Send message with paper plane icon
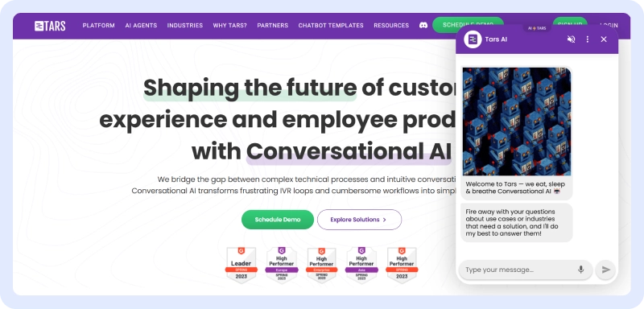Screen dimensions: 644x309 (x=606, y=270)
